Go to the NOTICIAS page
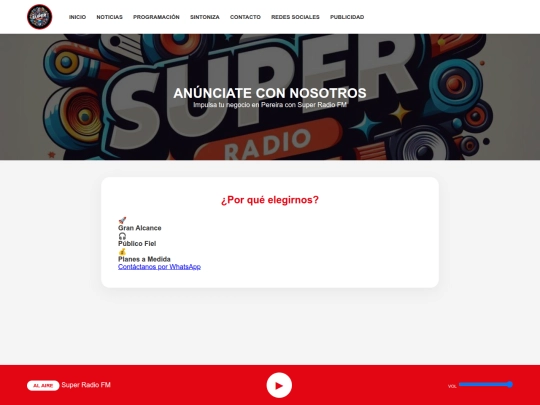This screenshot has height=405, width=540. [x=110, y=17]
